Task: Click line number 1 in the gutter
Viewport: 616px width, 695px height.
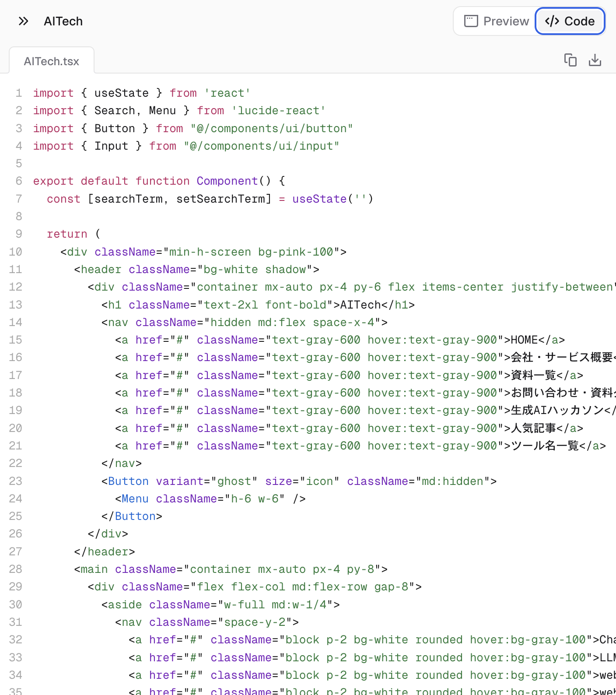Action: pos(19,93)
